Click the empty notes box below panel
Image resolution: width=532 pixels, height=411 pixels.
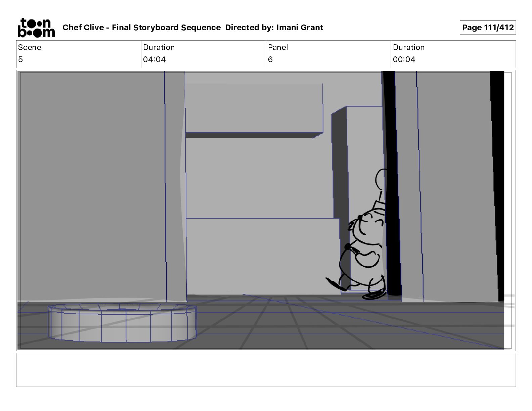point(266,370)
